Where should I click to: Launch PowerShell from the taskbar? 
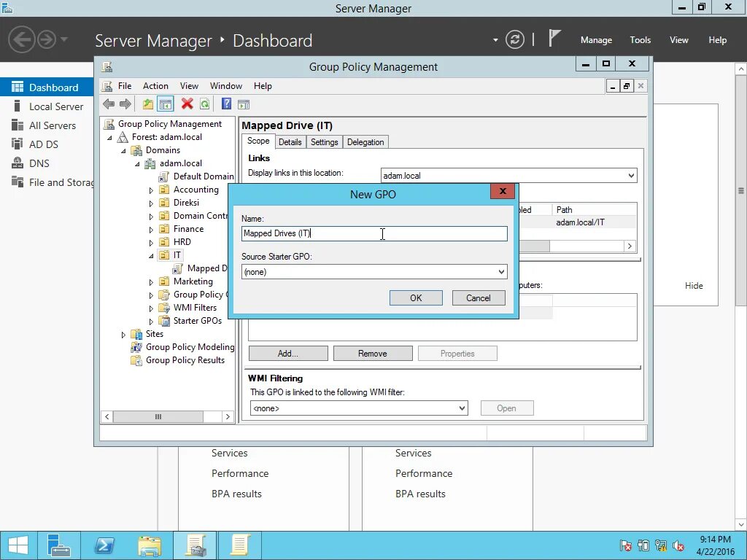104,545
